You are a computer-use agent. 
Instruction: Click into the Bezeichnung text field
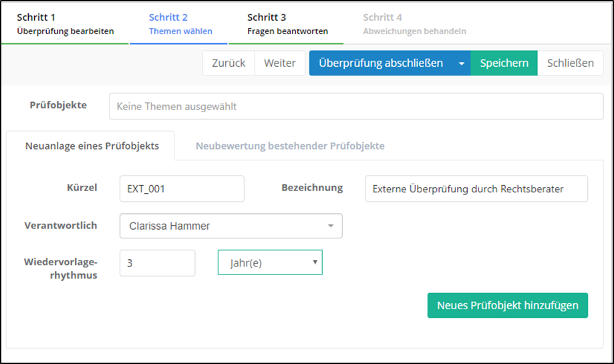pyautogui.click(x=476, y=189)
